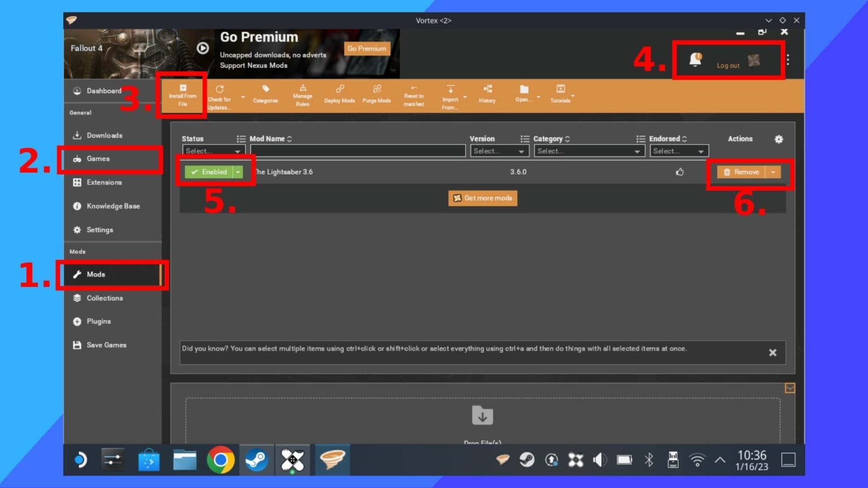Open mod History from toolbar

(x=487, y=94)
